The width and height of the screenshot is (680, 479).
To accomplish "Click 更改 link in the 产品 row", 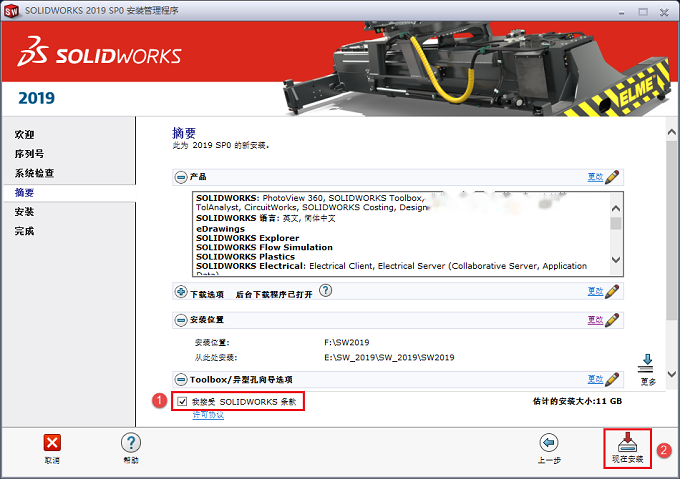I will click(595, 177).
